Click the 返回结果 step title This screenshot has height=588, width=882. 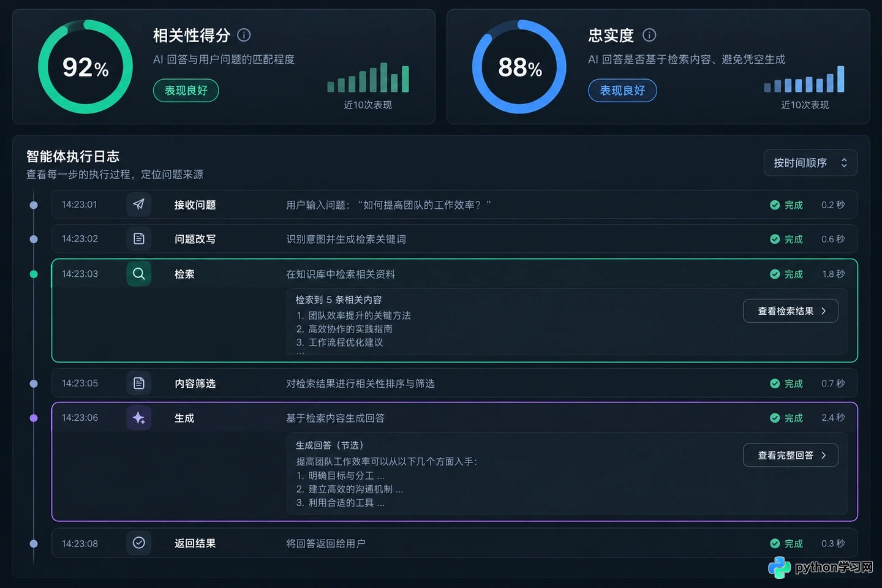pos(195,543)
